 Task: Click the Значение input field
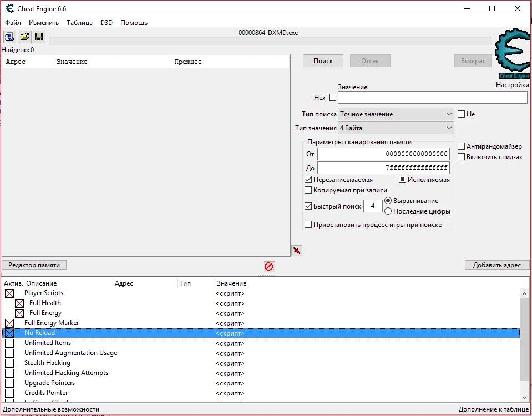tap(432, 98)
